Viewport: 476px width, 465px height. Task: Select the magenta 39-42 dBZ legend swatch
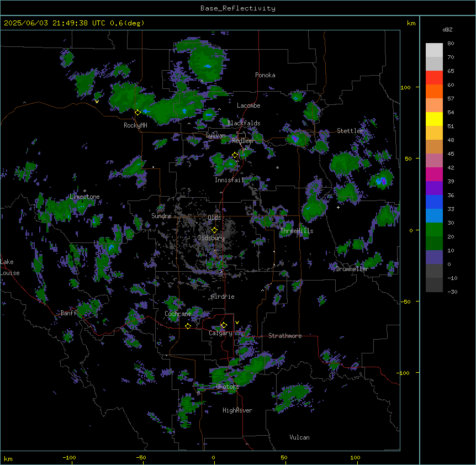(434, 175)
